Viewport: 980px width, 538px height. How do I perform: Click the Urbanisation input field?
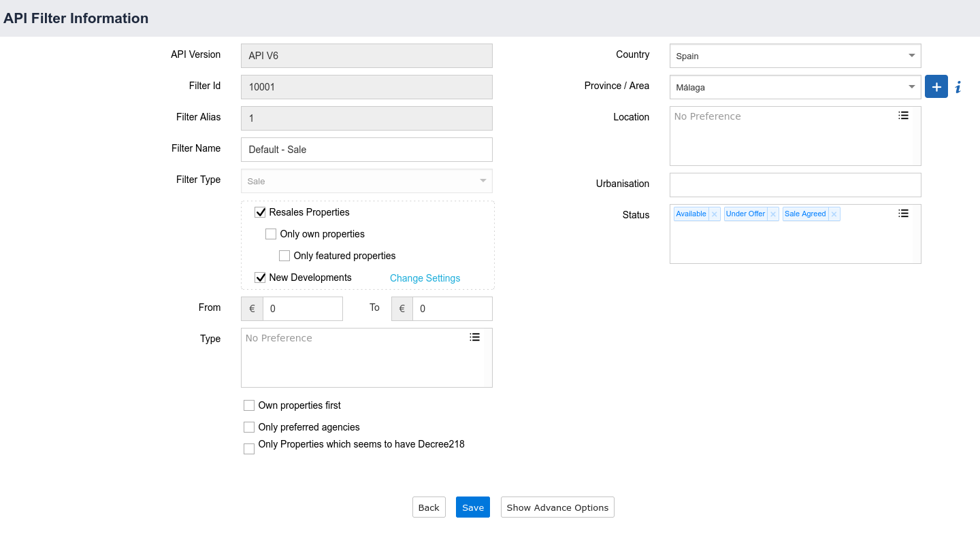[x=795, y=184]
